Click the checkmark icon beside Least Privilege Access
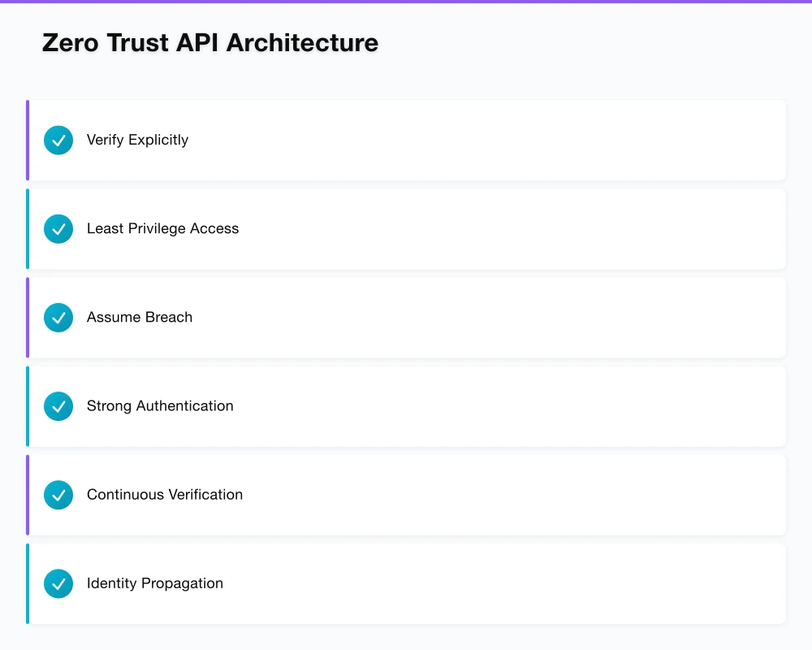Viewport: 812px width, 650px height. click(58, 228)
